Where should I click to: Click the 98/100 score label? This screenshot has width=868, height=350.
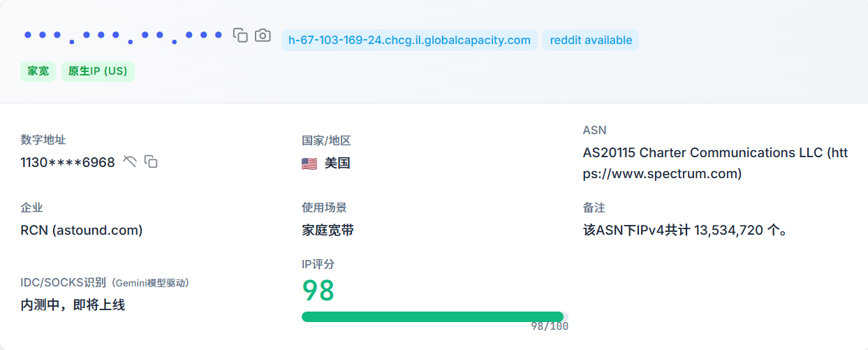550,326
